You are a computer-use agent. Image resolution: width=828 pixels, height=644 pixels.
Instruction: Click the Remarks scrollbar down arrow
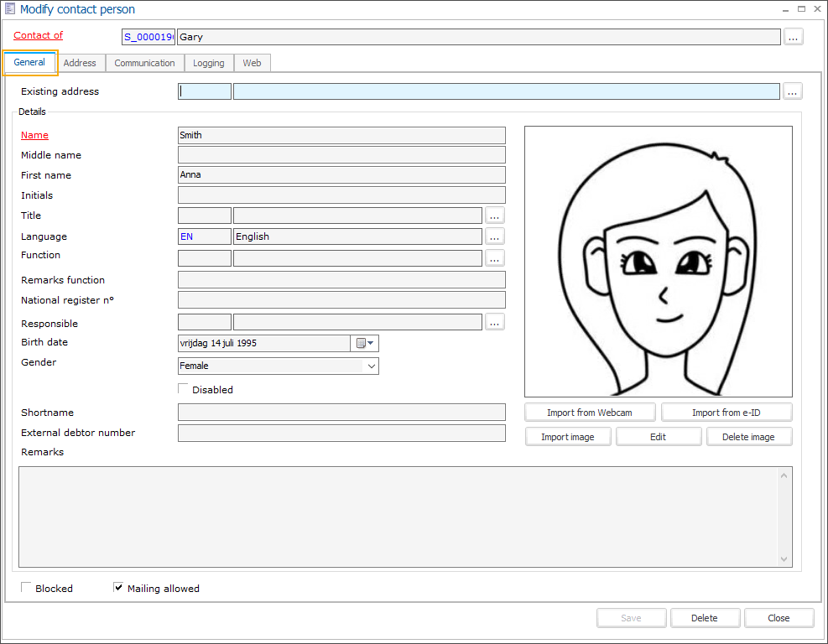784,558
